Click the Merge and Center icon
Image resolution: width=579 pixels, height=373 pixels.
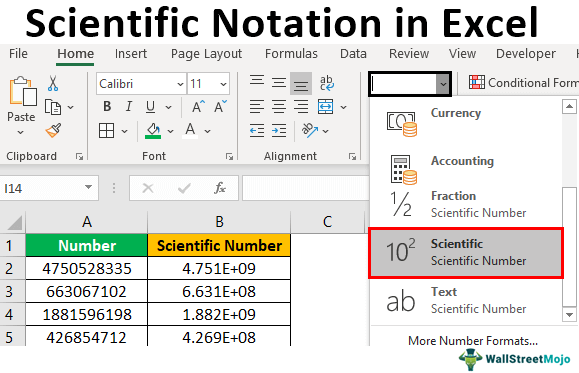point(325,107)
